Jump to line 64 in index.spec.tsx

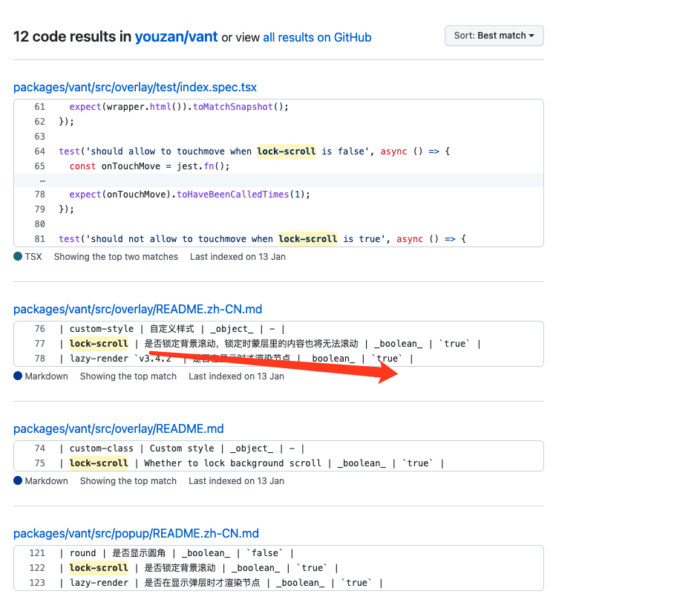[40, 151]
